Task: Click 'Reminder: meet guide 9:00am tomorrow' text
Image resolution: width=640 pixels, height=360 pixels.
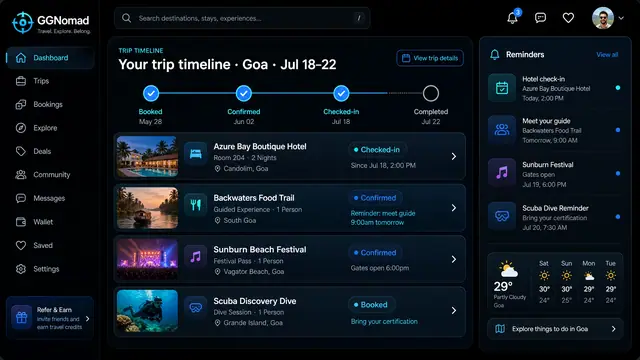Action: click(383, 218)
